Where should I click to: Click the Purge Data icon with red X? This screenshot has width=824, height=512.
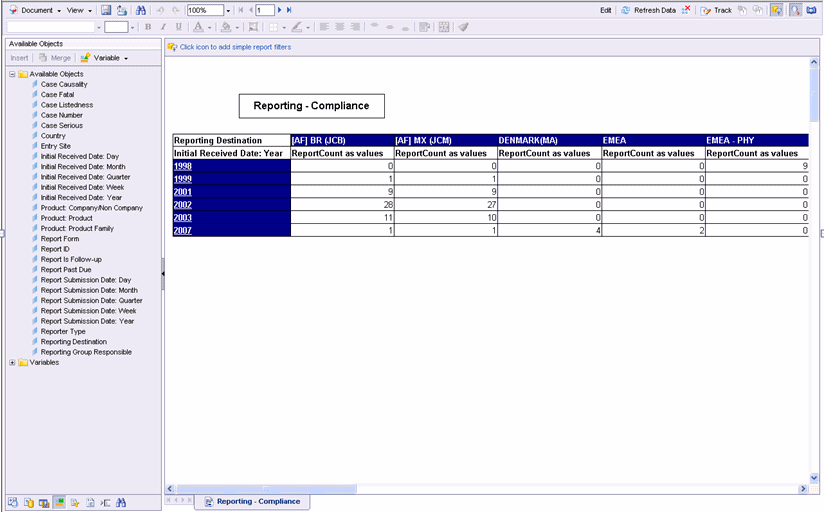tap(686, 10)
